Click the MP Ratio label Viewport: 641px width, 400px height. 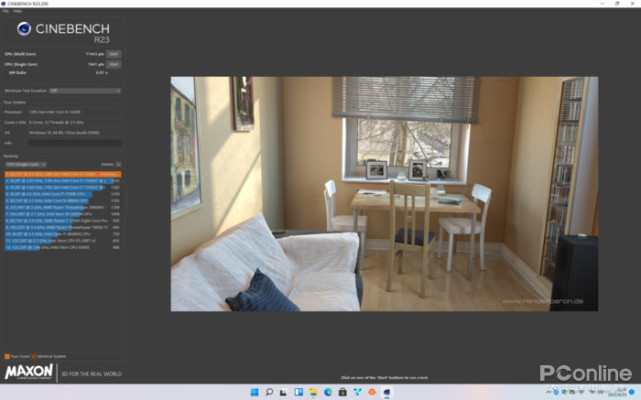(18, 73)
